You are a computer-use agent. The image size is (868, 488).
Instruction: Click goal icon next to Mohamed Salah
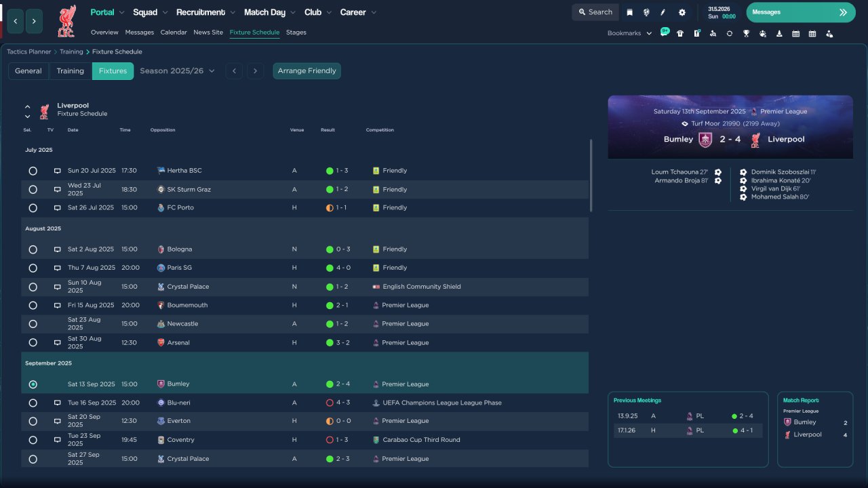point(743,197)
